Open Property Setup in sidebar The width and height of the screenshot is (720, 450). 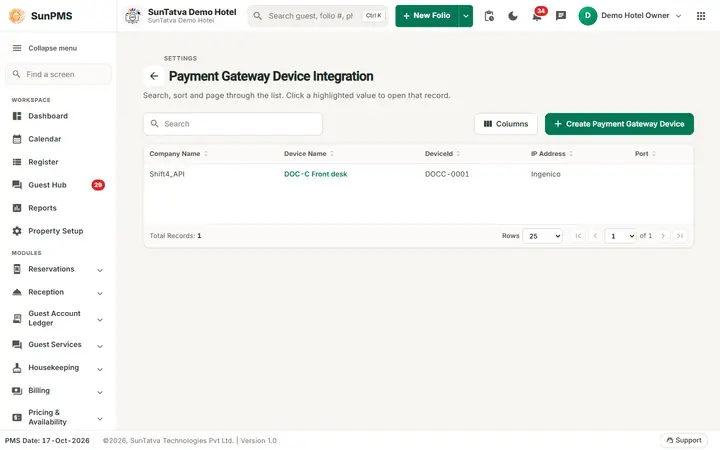[x=57, y=231]
